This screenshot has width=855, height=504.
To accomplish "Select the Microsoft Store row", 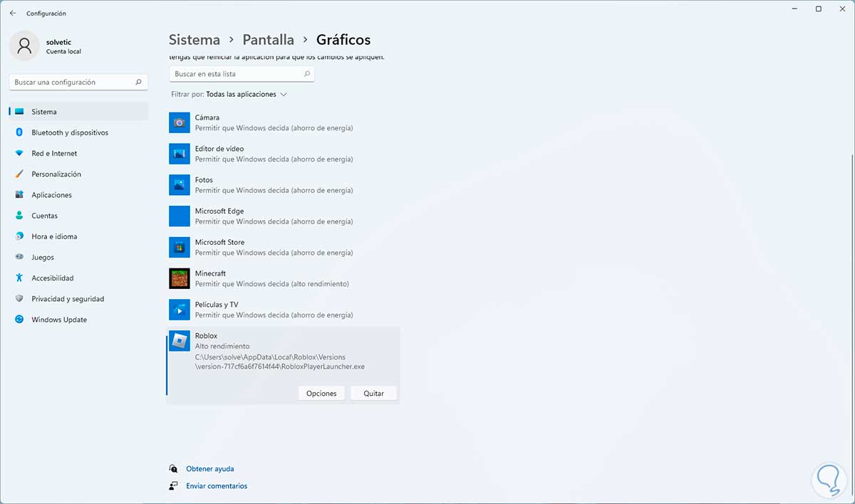I will tap(283, 247).
